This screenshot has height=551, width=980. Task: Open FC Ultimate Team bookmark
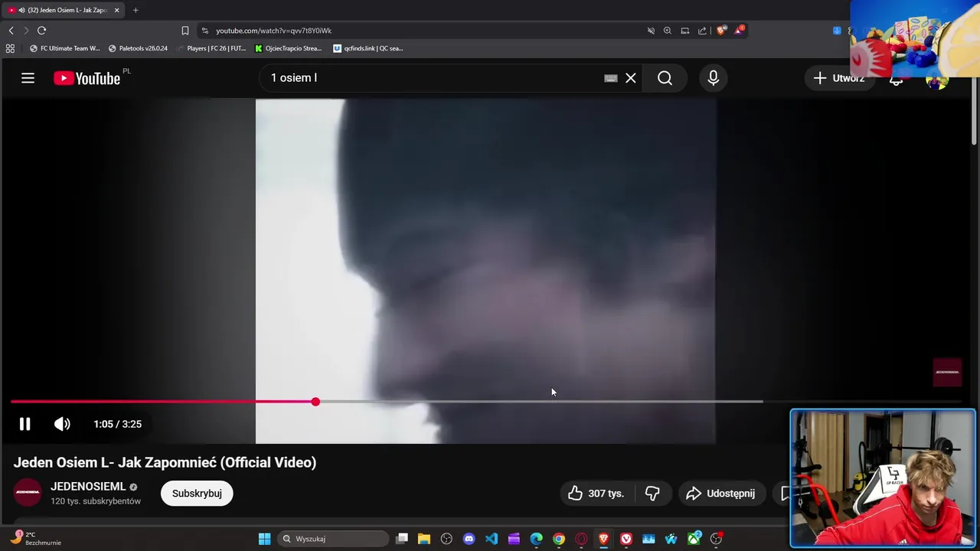coord(64,48)
